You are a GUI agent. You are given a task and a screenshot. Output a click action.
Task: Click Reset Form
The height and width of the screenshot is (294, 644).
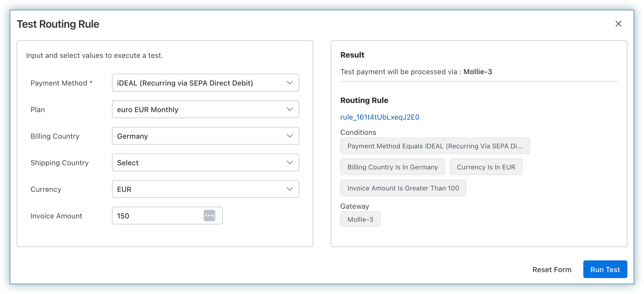click(552, 269)
